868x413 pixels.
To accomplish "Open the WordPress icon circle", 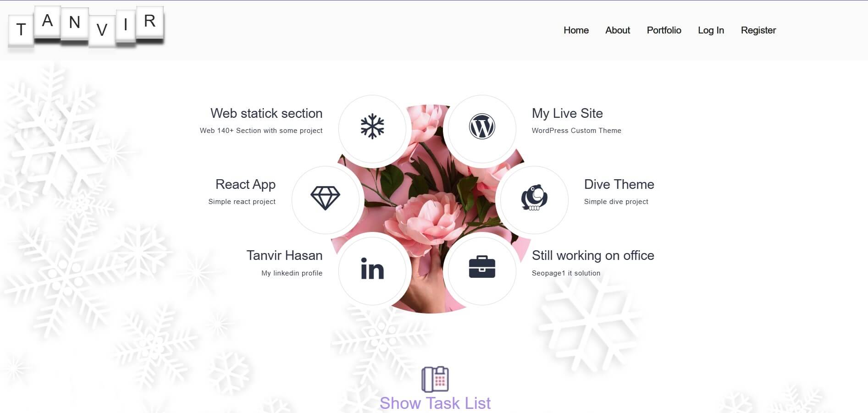I will point(482,129).
